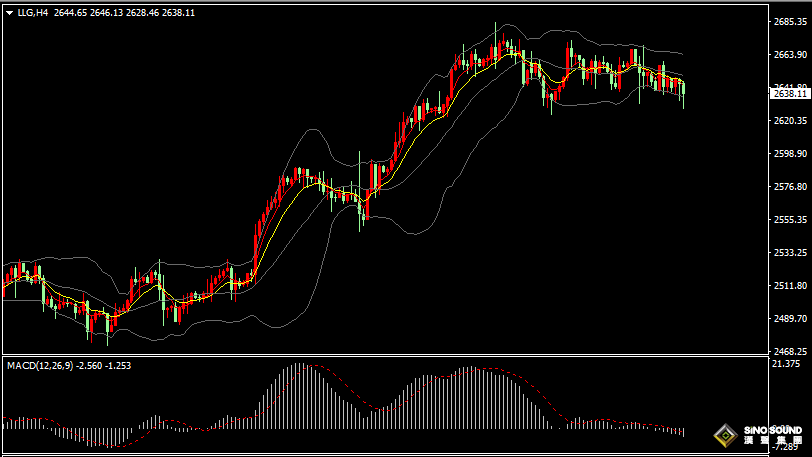The height and width of the screenshot is (457, 812).
Task: Click the 2555.35 price scale label
Action: pyautogui.click(x=790, y=220)
